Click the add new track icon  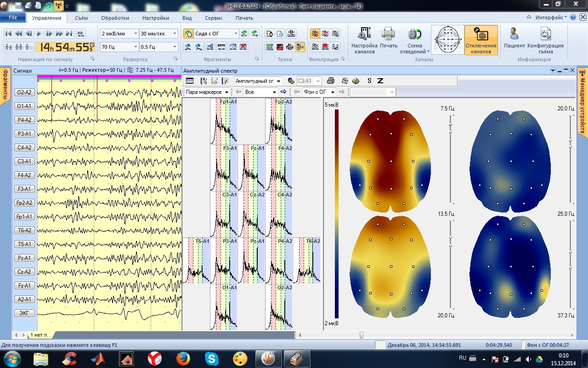coord(270,34)
